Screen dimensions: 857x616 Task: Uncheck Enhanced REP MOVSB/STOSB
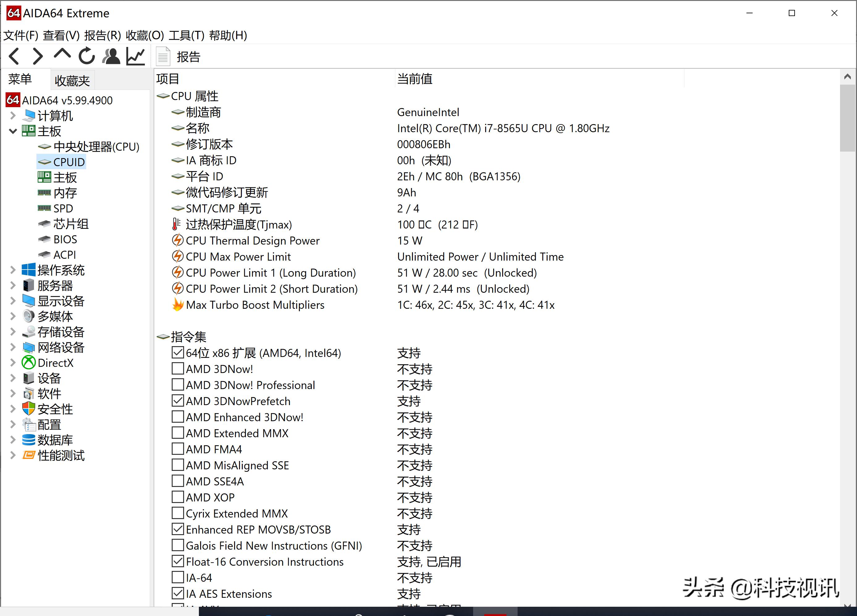(177, 529)
